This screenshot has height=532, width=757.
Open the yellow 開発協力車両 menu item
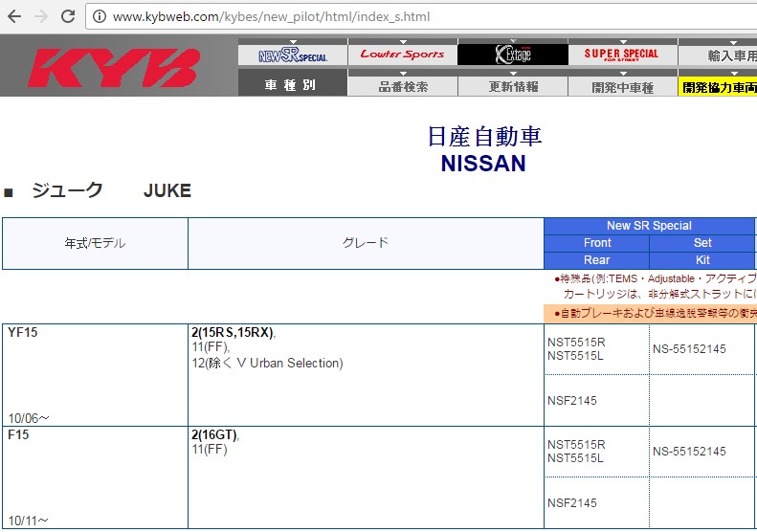click(x=718, y=86)
